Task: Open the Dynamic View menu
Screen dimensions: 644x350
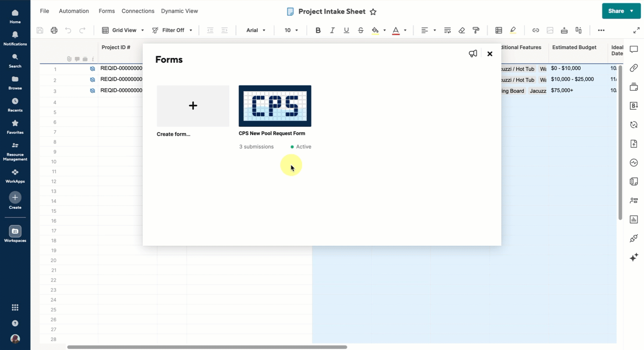Action: 179,11
